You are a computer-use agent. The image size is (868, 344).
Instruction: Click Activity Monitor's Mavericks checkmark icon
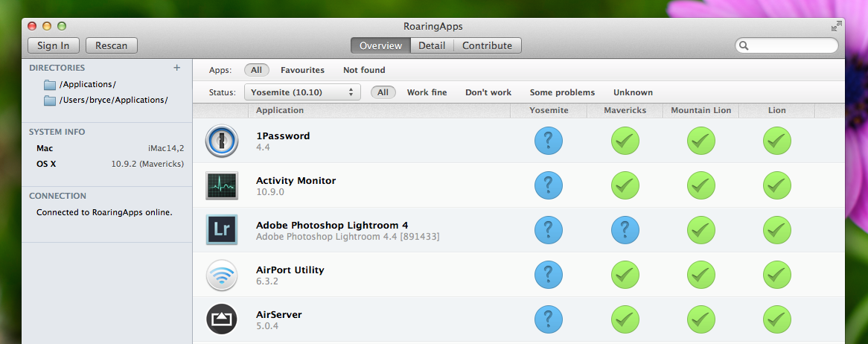click(x=625, y=185)
